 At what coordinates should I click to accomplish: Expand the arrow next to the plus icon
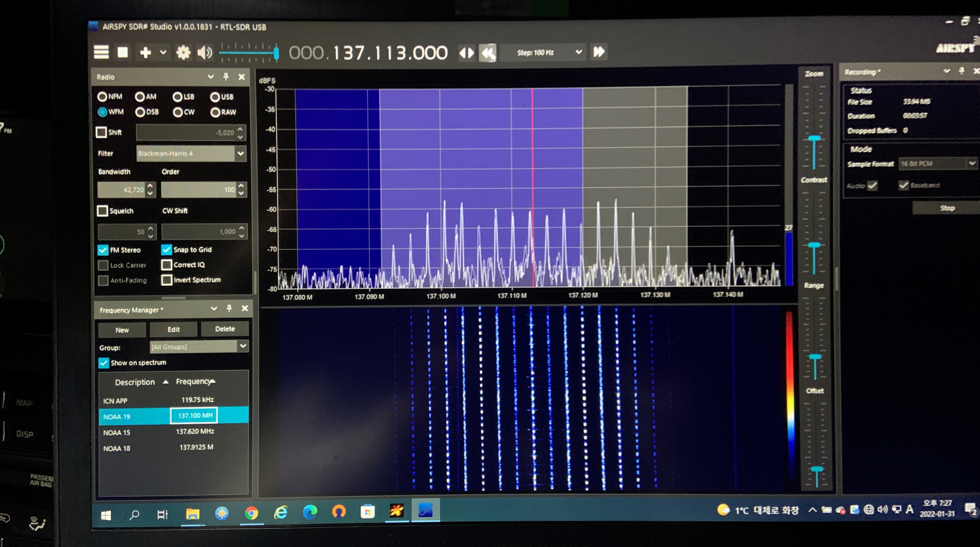(163, 53)
